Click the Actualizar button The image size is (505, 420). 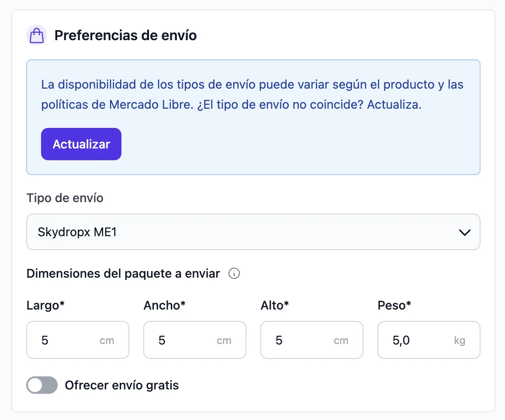(81, 144)
